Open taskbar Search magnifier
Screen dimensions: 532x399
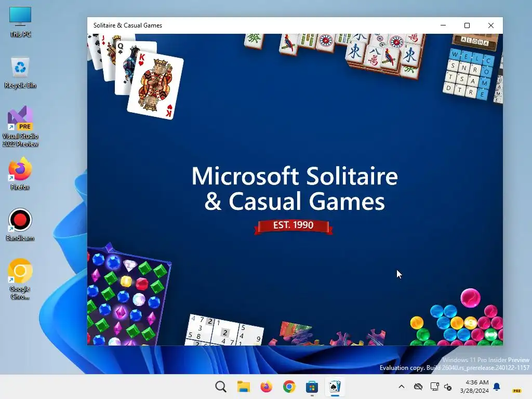point(220,387)
